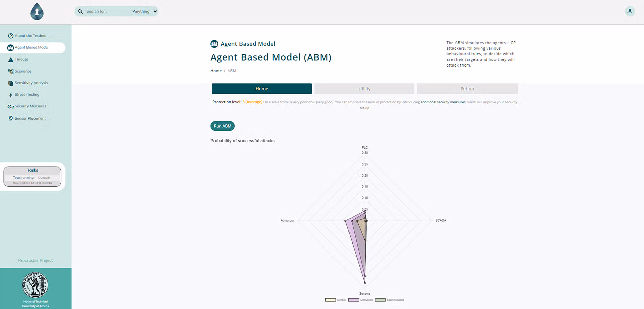Click the About the Testbed question icon

click(11, 36)
